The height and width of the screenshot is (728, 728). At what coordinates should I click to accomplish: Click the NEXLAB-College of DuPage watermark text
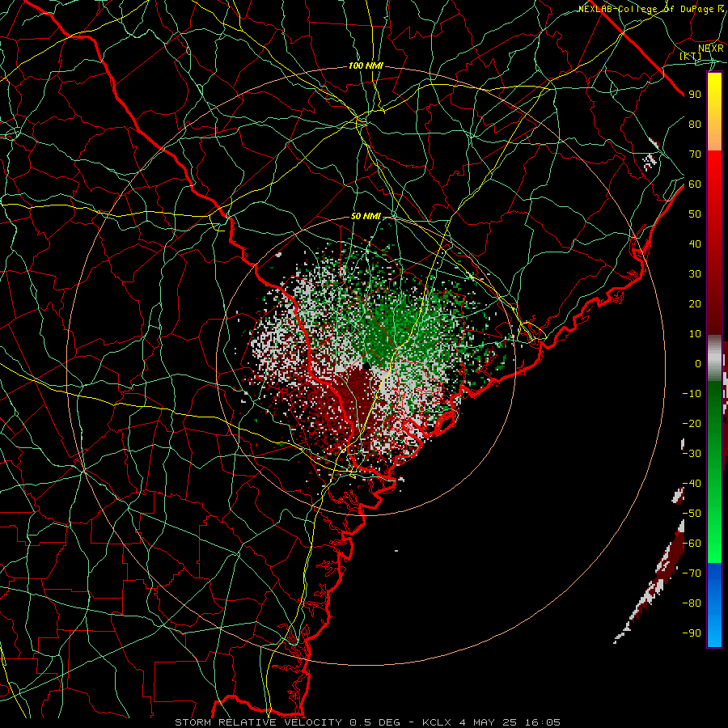(650, 9)
